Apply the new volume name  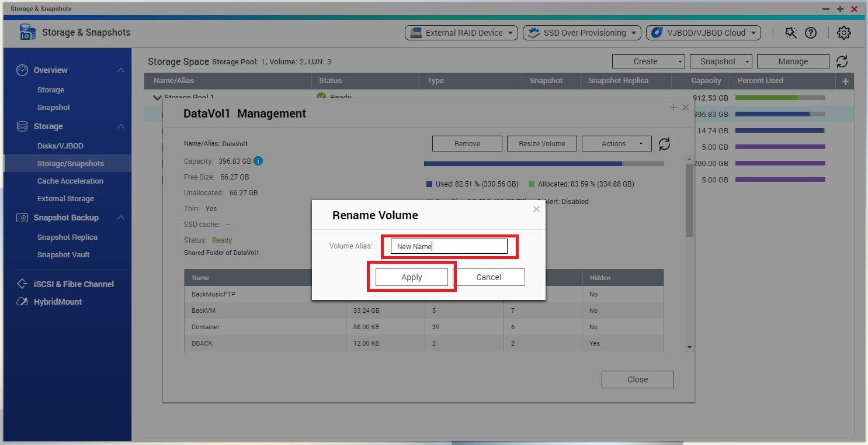tap(411, 277)
